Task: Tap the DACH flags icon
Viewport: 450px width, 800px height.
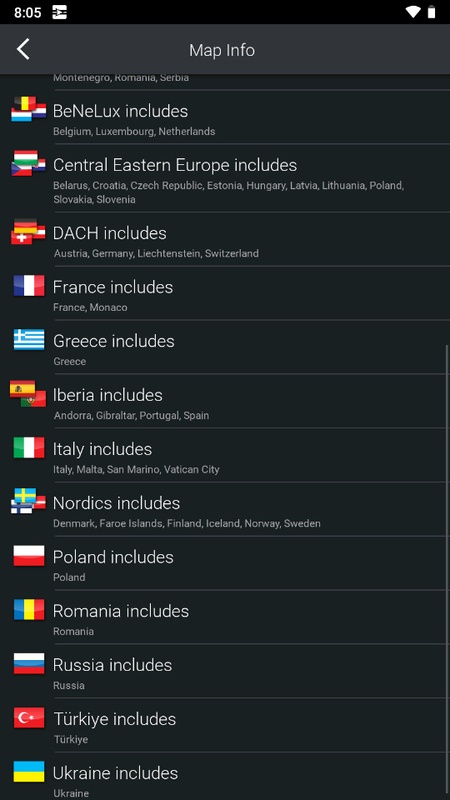Action: 29,232
